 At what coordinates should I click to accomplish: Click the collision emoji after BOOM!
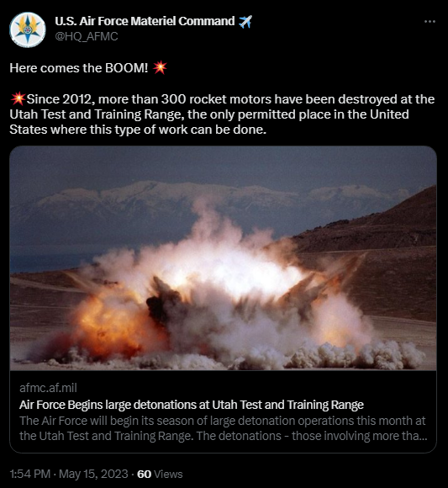pos(160,67)
